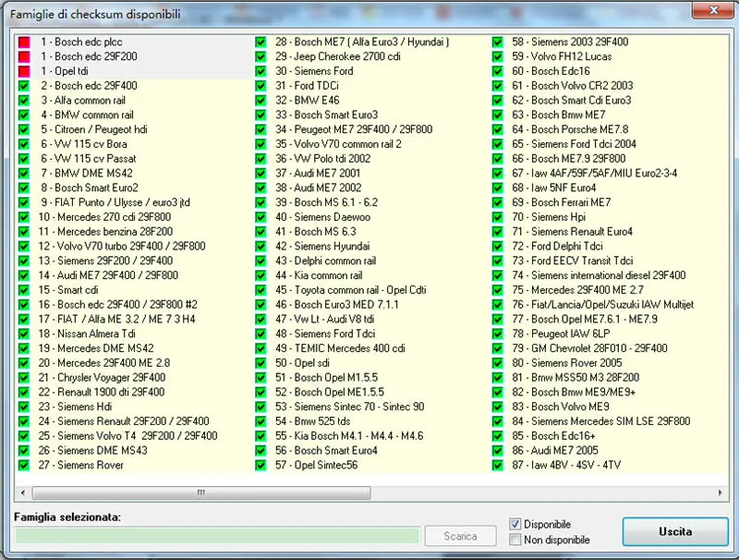Select 26 - Siemens DME MS43
739x560 pixels.
click(93, 451)
